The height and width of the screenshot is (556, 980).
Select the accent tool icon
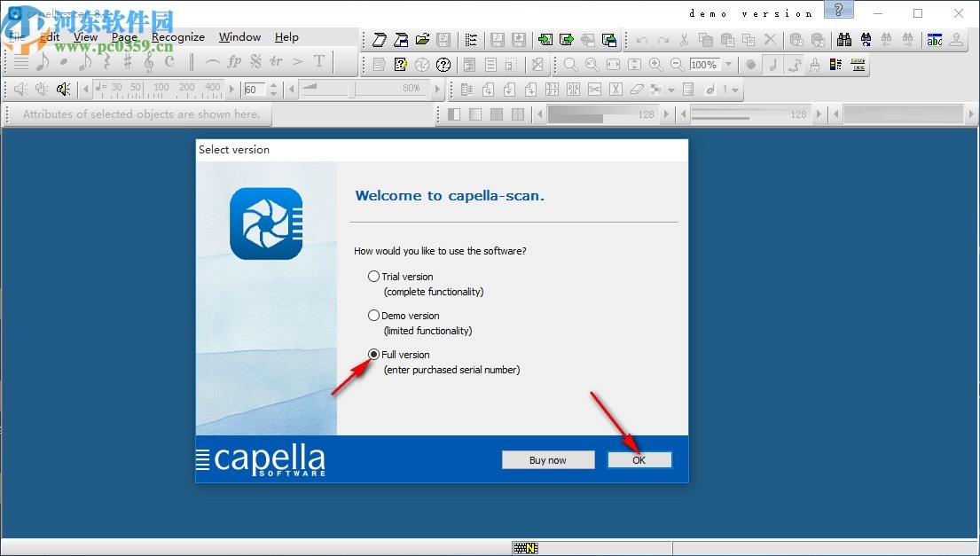click(x=298, y=61)
